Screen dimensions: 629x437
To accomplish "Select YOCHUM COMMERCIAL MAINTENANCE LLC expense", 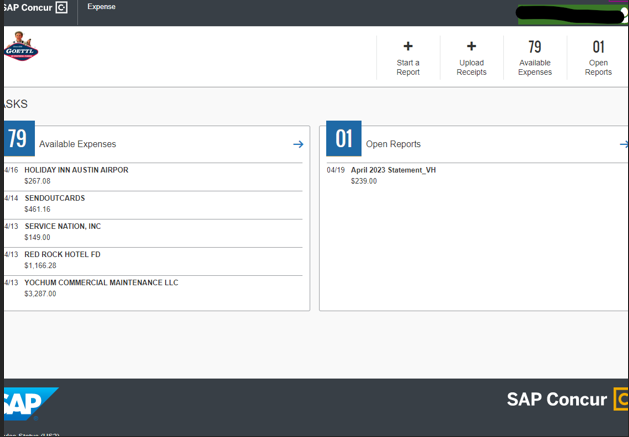I will click(153, 290).
